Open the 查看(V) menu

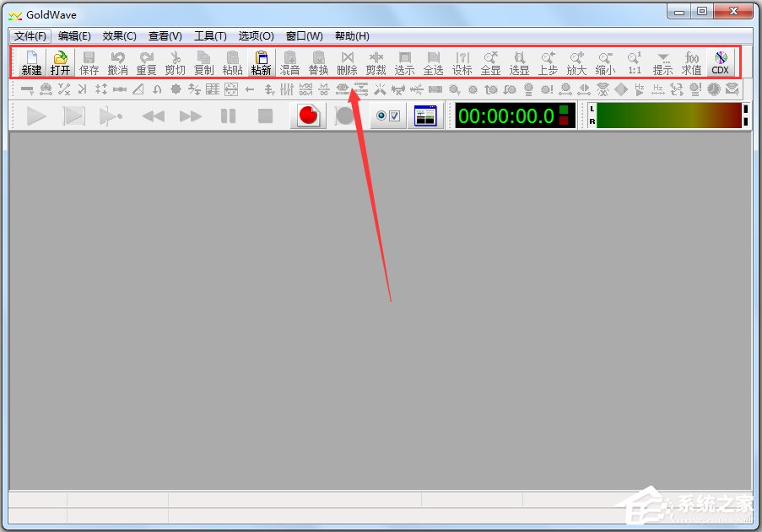click(x=165, y=36)
